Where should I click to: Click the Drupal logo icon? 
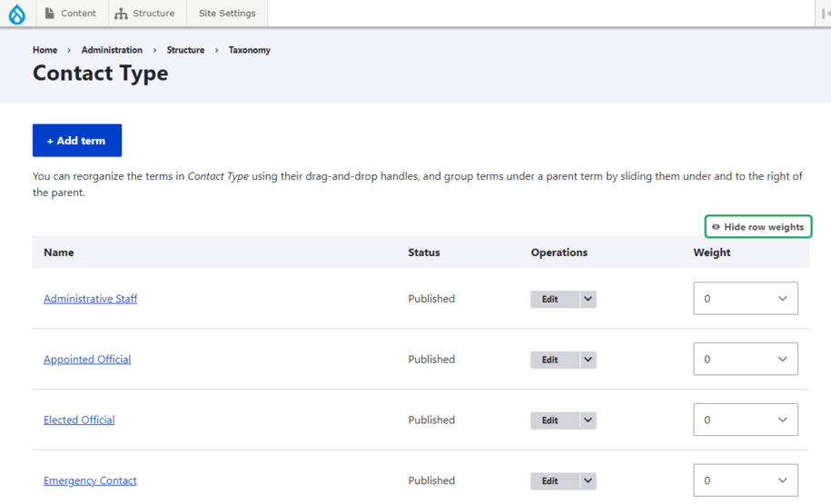[x=17, y=14]
